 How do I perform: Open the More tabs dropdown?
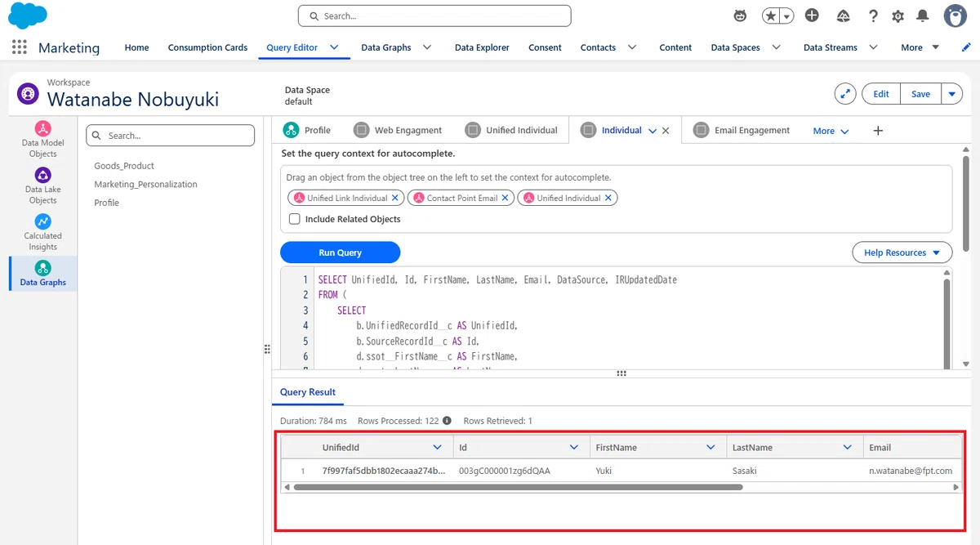831,131
